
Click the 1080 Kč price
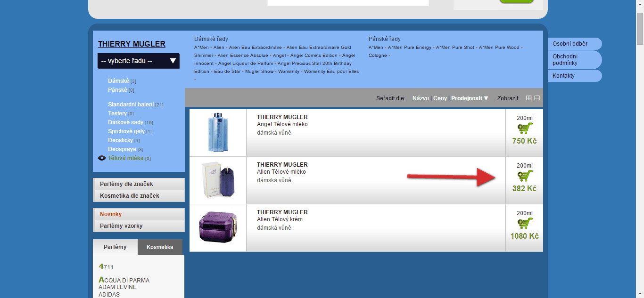coord(524,236)
